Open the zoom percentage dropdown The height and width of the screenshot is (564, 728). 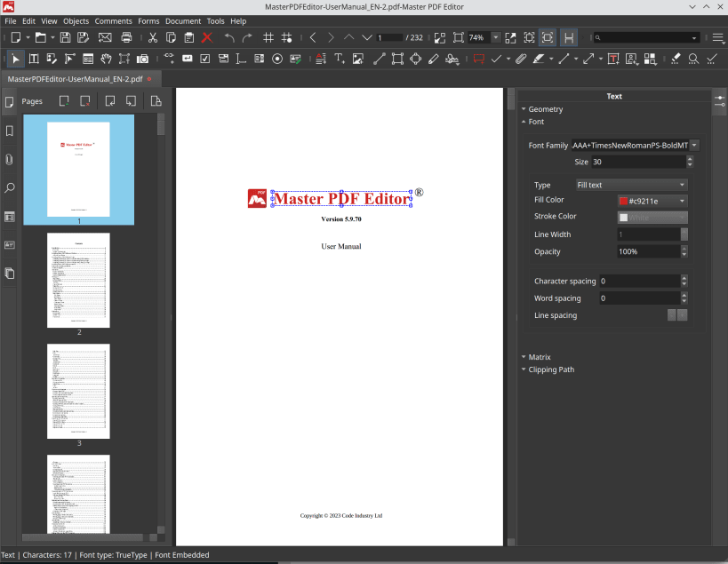(496, 37)
